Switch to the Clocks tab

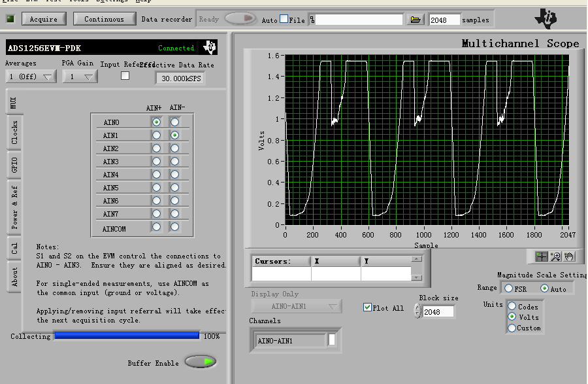14,132
